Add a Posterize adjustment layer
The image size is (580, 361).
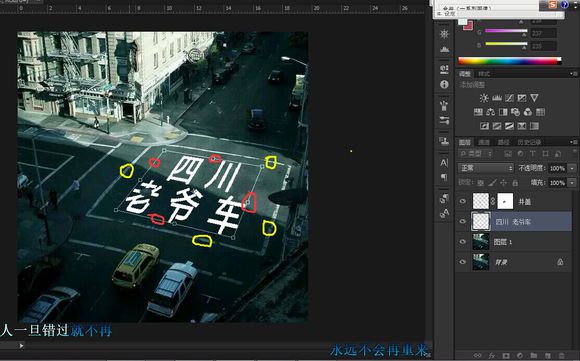coord(497,126)
